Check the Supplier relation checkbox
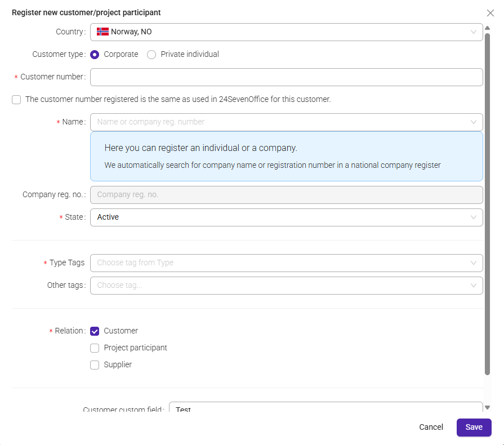The image size is (504, 445). [95, 365]
